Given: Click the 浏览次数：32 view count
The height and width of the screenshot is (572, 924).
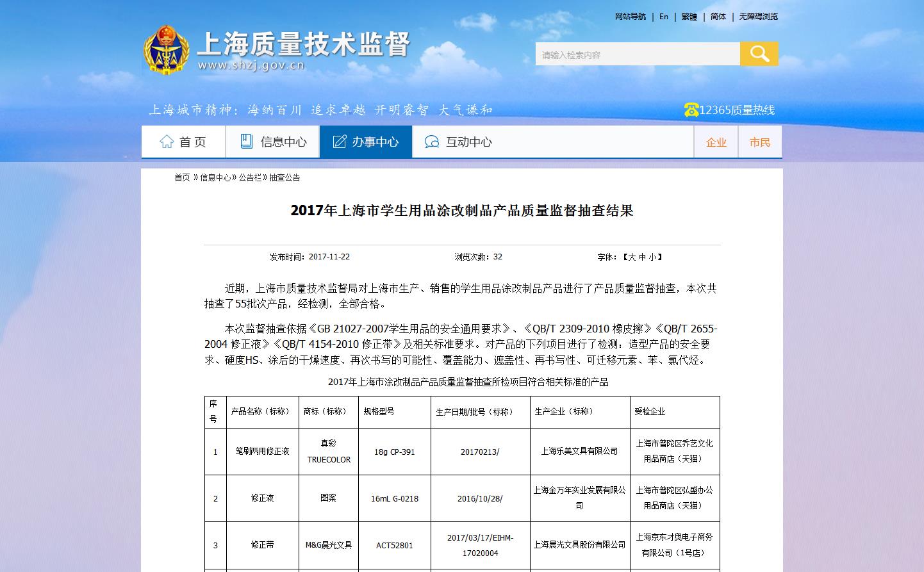Looking at the screenshot, I should [478, 257].
